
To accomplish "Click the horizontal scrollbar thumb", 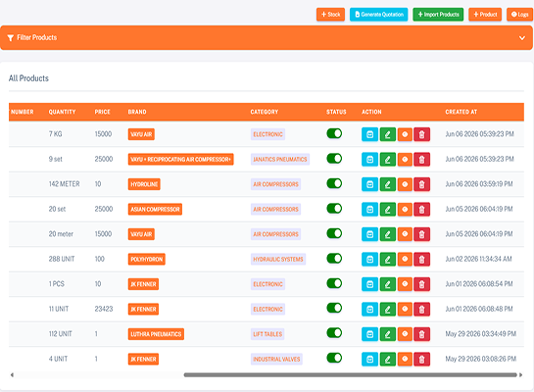I will click(x=351, y=375).
